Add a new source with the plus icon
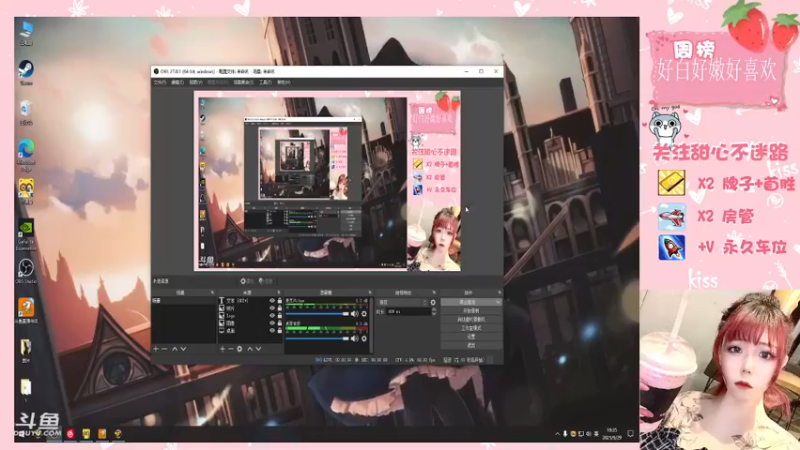 click(222, 349)
